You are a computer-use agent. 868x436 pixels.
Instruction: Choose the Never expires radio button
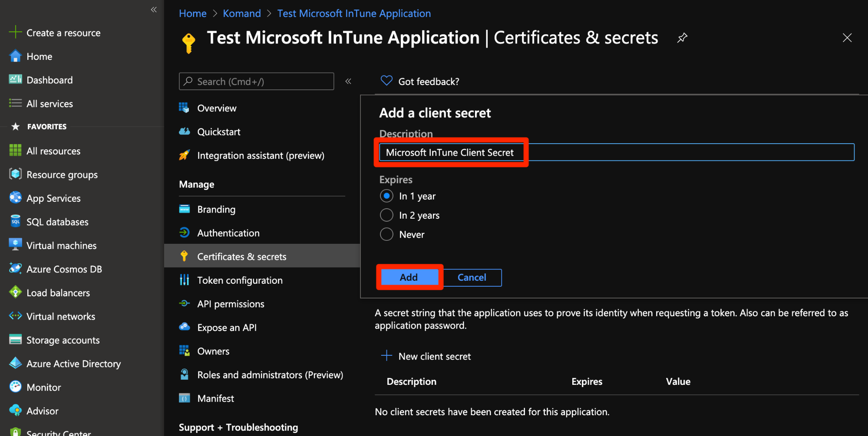click(x=386, y=234)
